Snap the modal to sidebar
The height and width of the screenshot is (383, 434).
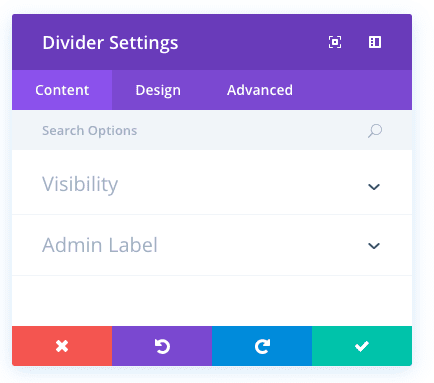click(x=375, y=42)
